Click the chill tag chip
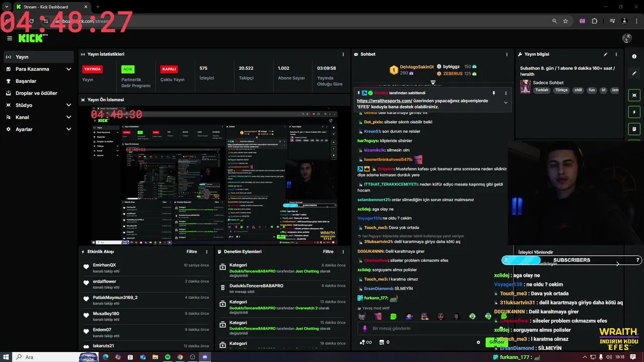 (578, 90)
